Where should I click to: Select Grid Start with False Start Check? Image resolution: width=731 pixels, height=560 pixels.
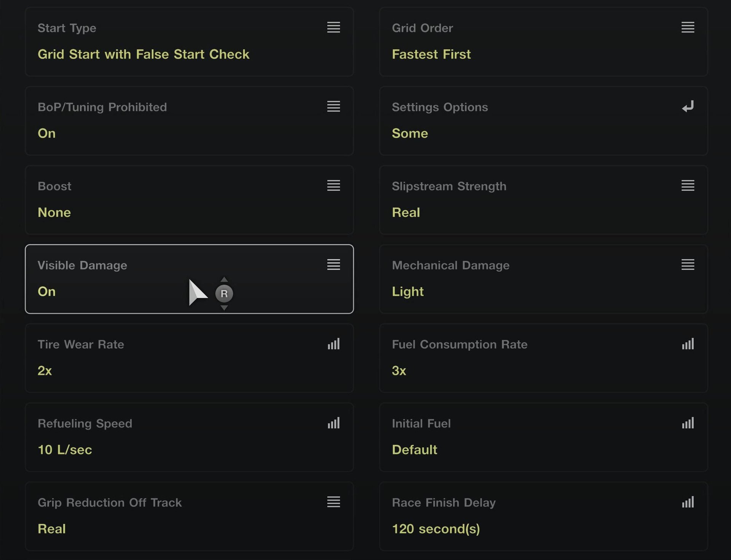coord(144,54)
